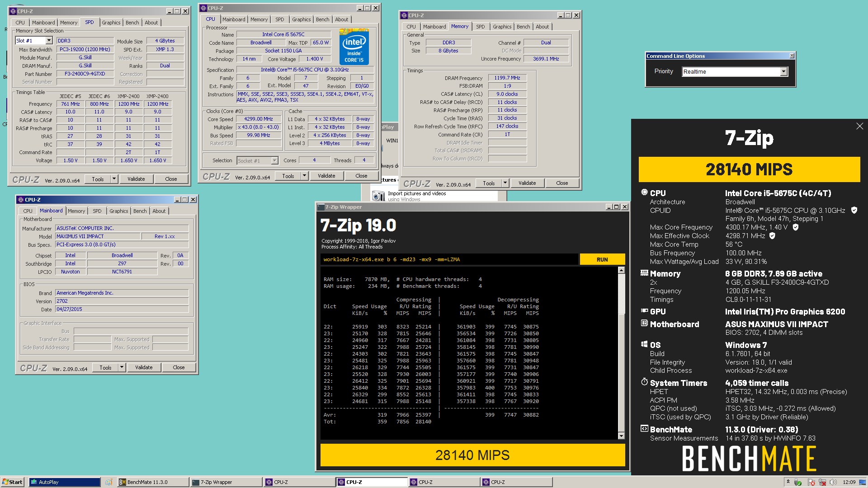Image resolution: width=868 pixels, height=488 pixels.
Task: Open the Socket #1 Selection dropdown
Action: click(274, 161)
